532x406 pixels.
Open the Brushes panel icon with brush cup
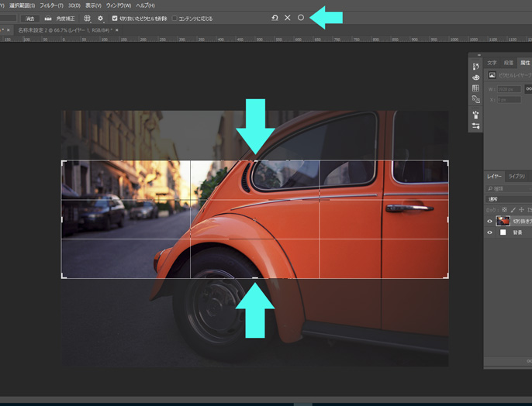(475, 115)
